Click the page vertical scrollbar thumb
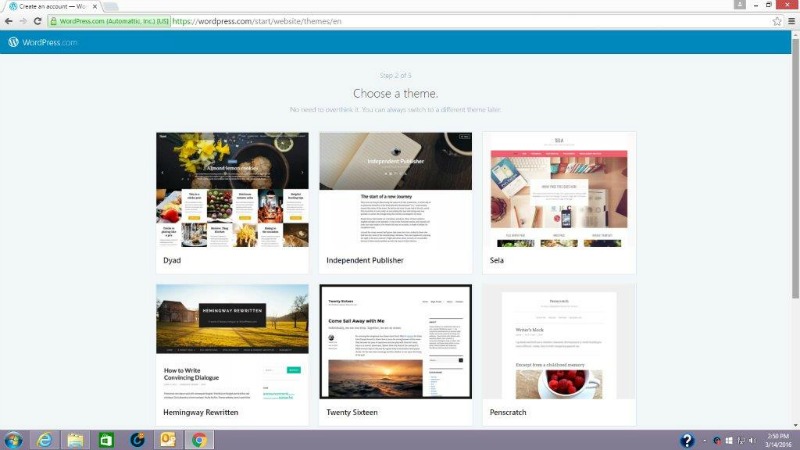Image resolution: width=800 pixels, height=450 pixels. [x=795, y=168]
